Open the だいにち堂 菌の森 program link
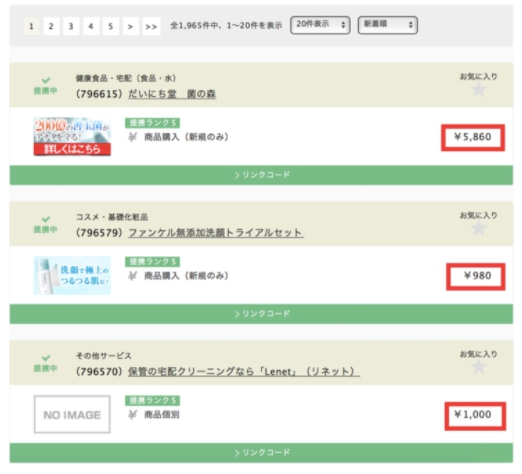Viewport: 522px width, 474px height. 172,94
